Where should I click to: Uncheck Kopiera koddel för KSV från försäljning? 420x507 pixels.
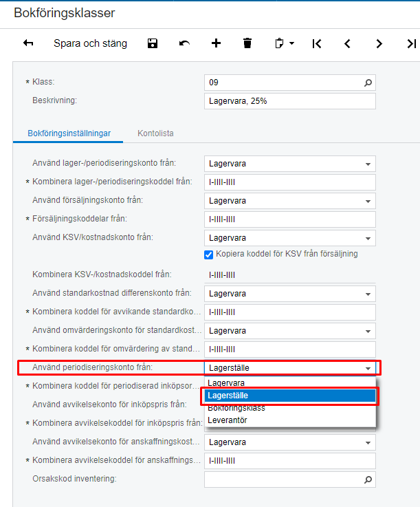pyautogui.click(x=209, y=255)
